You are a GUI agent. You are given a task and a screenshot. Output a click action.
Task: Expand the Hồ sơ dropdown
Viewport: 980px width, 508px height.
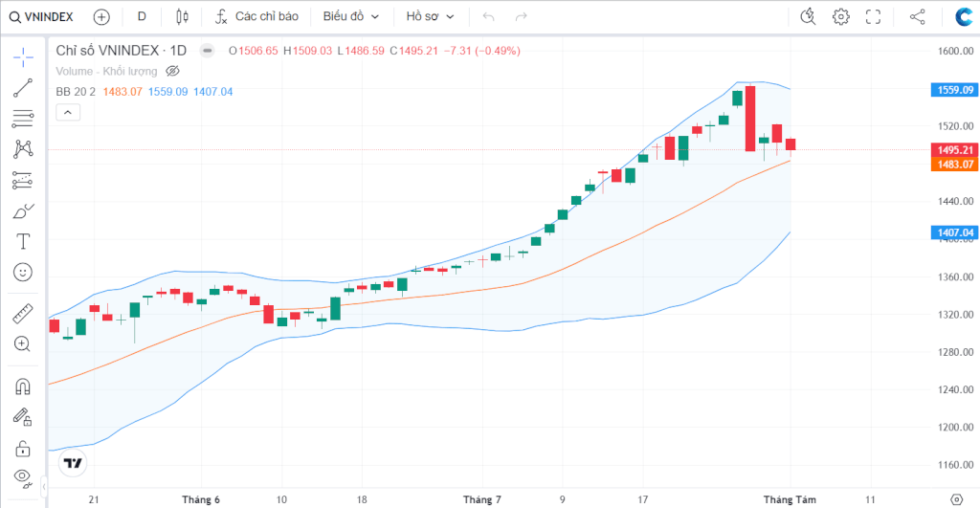(430, 17)
